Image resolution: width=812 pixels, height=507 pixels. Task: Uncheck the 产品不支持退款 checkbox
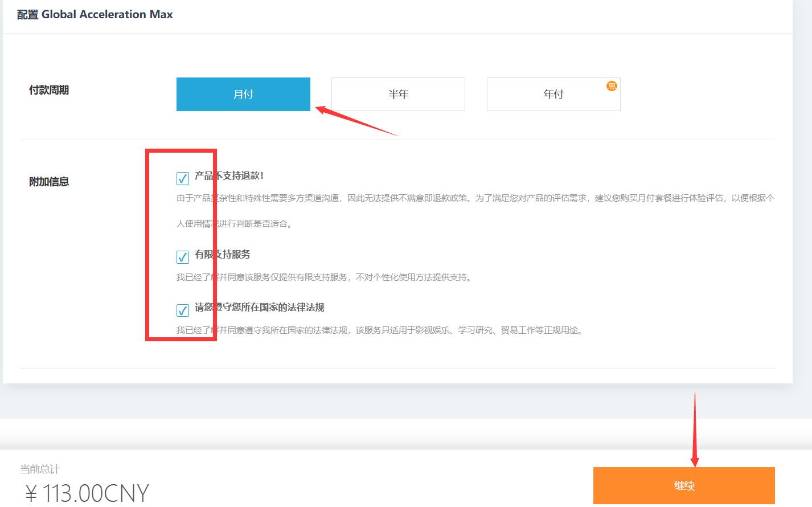coord(183,179)
